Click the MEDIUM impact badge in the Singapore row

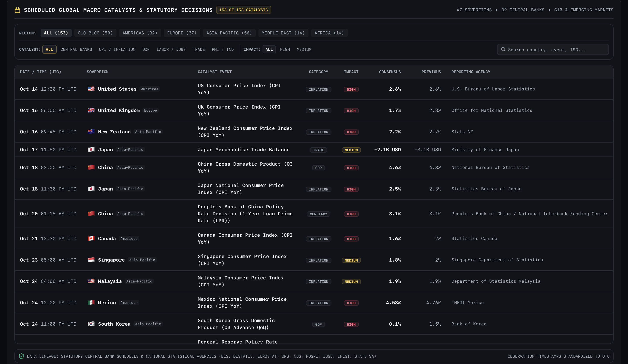351,260
